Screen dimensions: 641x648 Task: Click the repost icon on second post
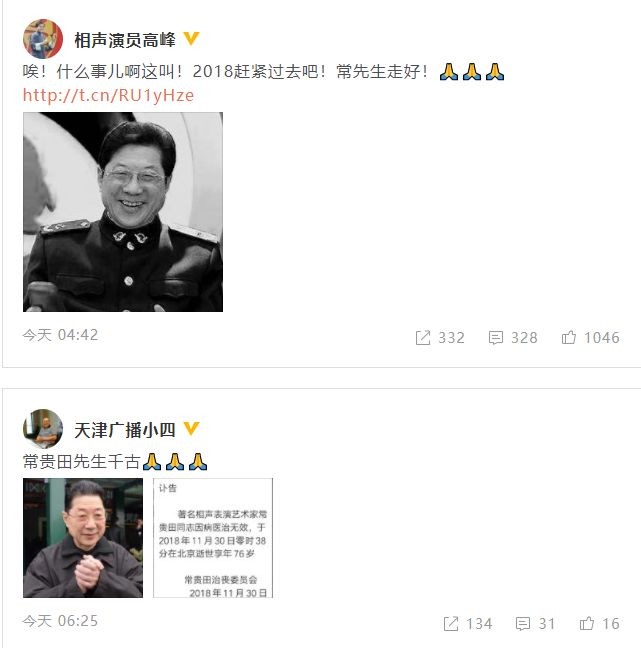coord(451,623)
